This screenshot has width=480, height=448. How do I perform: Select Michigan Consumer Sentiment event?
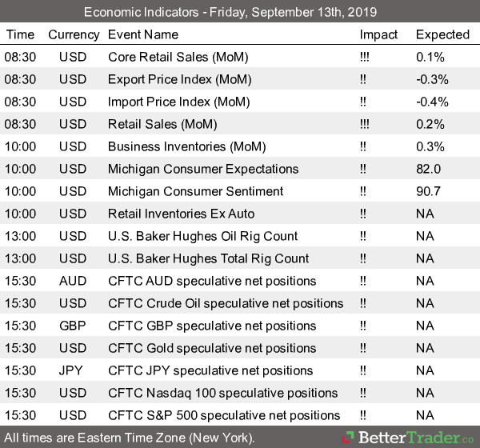point(195,191)
